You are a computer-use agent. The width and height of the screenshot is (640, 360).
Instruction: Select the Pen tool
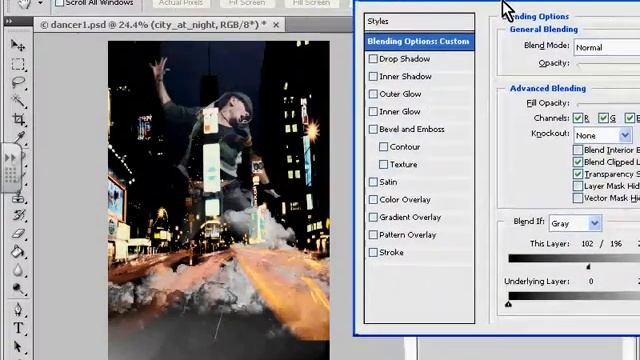click(18, 309)
